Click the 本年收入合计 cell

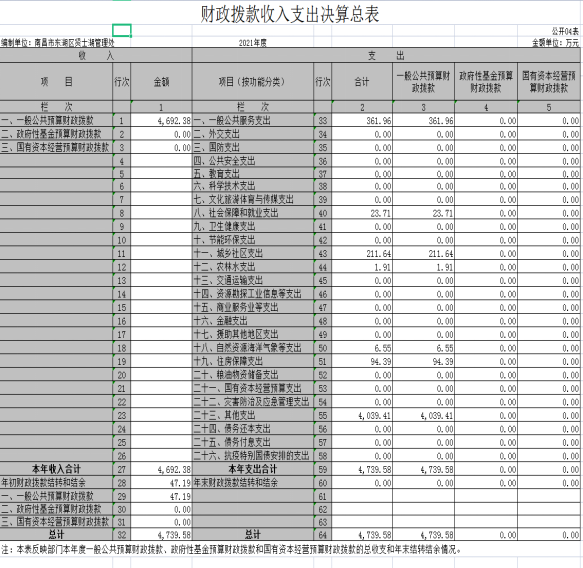(x=56, y=469)
